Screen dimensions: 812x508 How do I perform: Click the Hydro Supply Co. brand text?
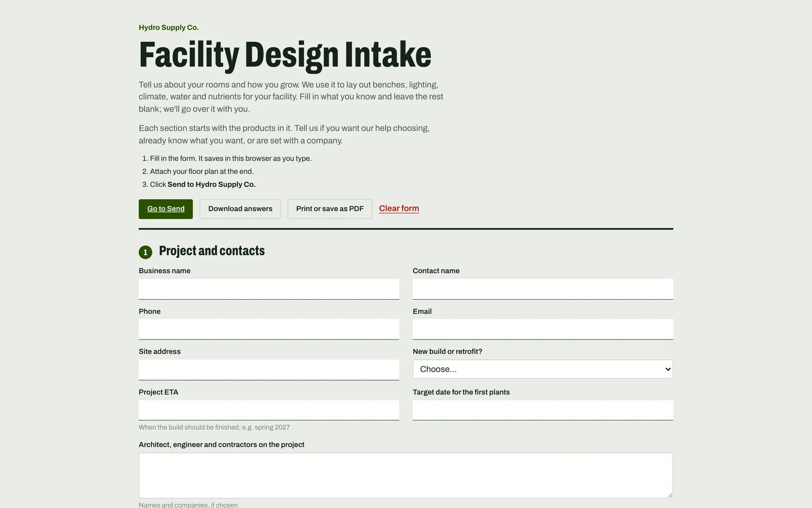[x=169, y=27]
